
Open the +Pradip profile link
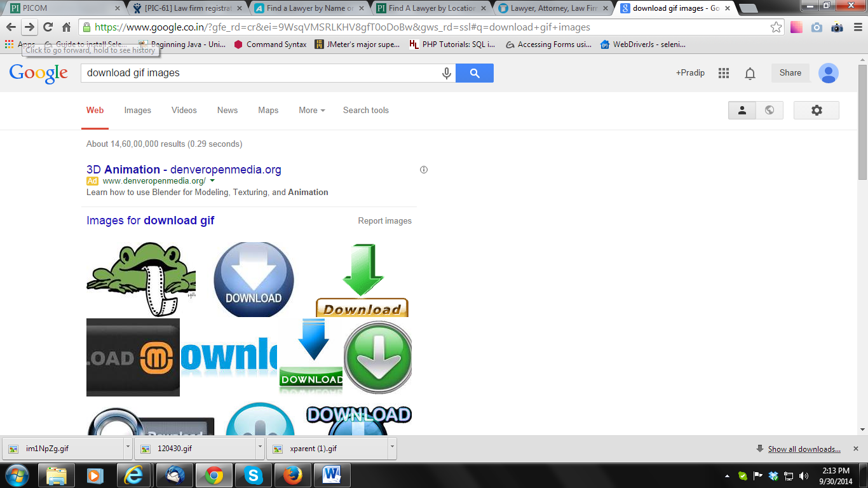point(690,73)
